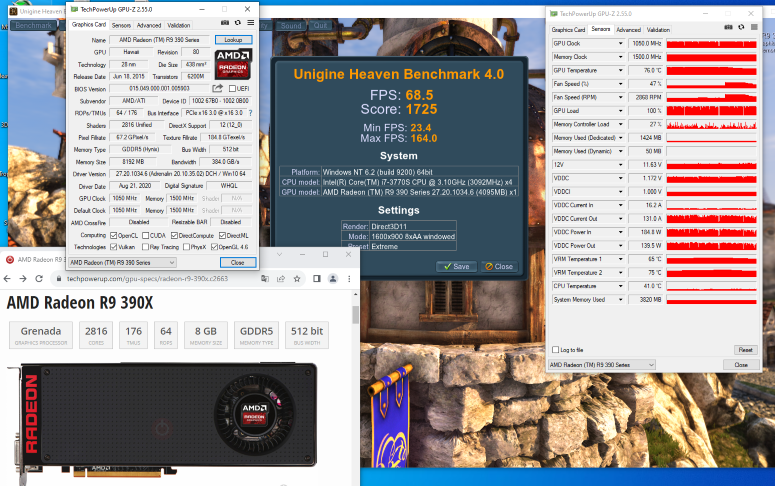Click camera icon in Sensors GPU-Z window
This screenshot has height=486, width=775.
(x=728, y=27)
